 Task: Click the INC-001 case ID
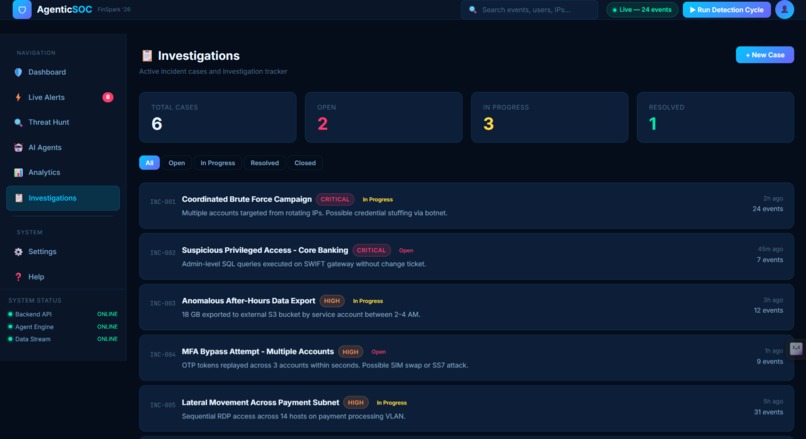click(x=162, y=202)
